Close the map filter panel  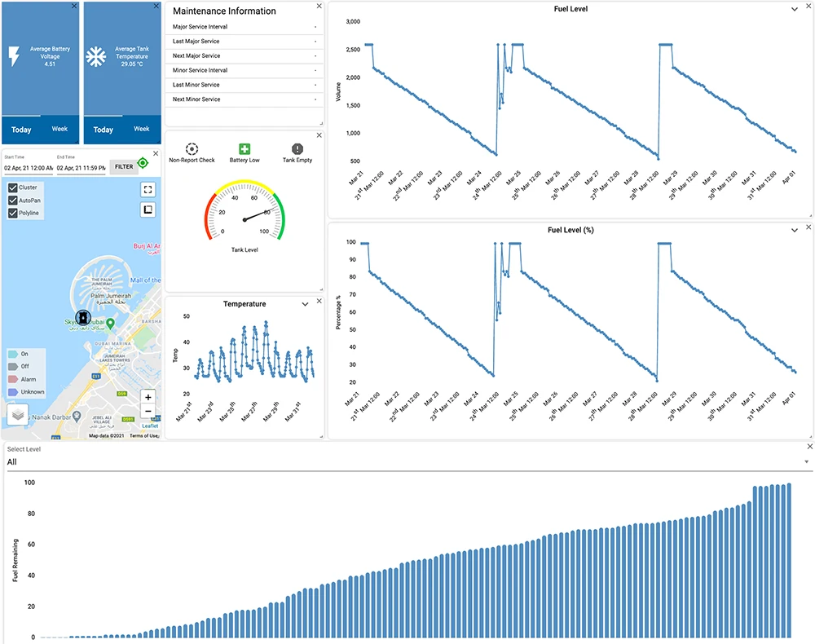(x=156, y=153)
